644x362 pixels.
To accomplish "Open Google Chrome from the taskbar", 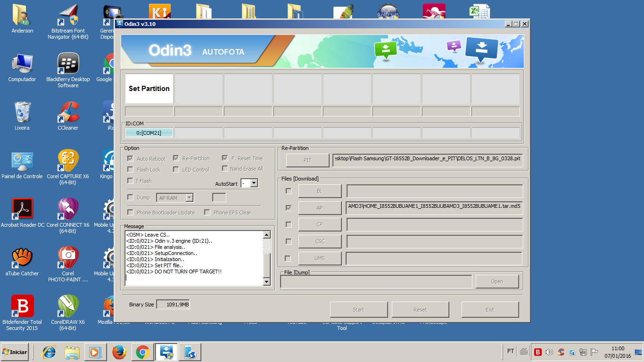I will tap(143, 352).
